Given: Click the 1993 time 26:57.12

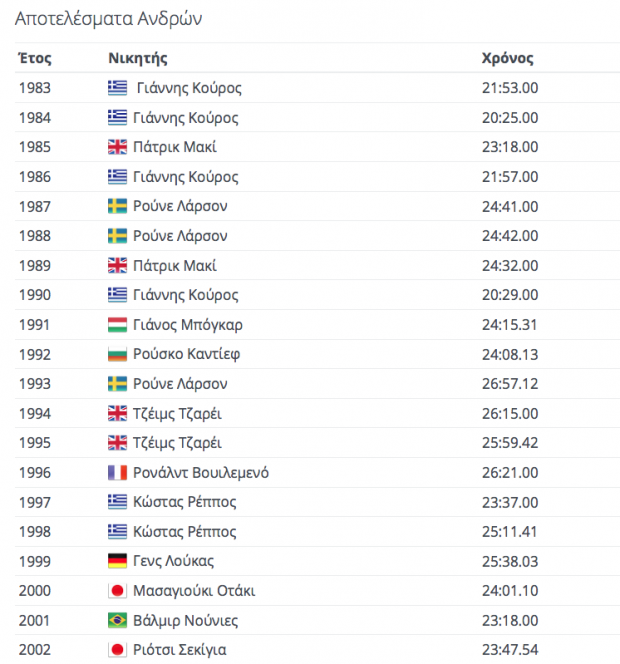Looking at the screenshot, I should tap(510, 384).
